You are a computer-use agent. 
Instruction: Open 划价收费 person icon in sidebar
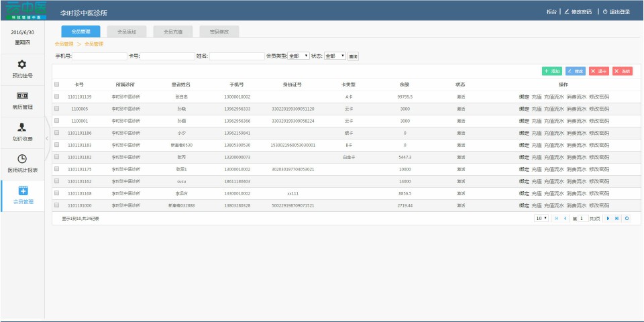coord(22,127)
